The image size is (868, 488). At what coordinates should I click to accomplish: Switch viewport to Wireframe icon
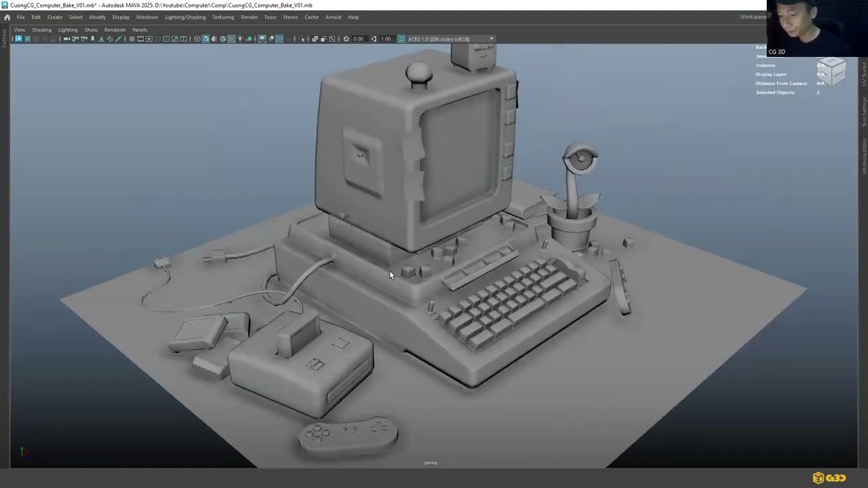(x=197, y=39)
